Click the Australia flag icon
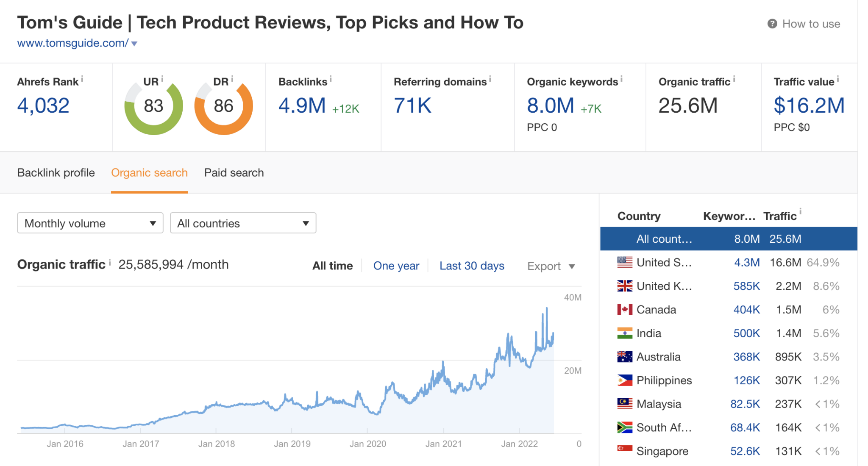This screenshot has width=868, height=466. pyautogui.click(x=625, y=357)
